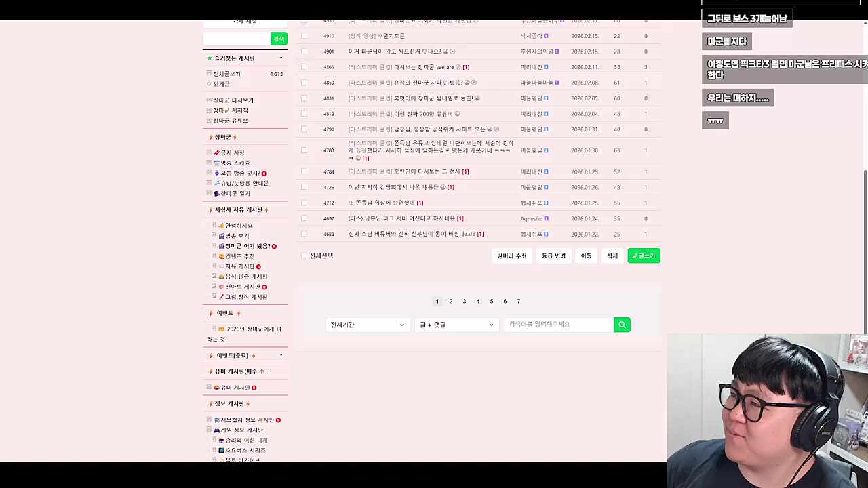The image size is (868, 488).
Task: Click the green 글쓰기 write button
Action: (x=643, y=256)
